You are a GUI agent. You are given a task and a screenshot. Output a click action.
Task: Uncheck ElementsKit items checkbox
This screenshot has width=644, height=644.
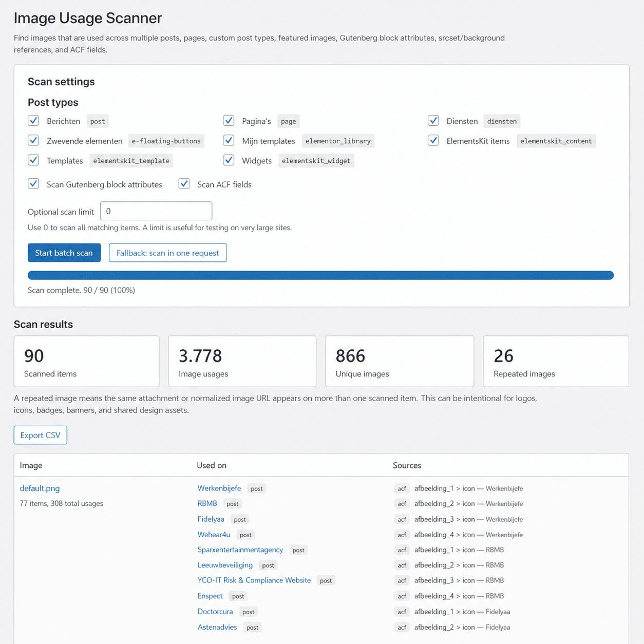coord(433,140)
